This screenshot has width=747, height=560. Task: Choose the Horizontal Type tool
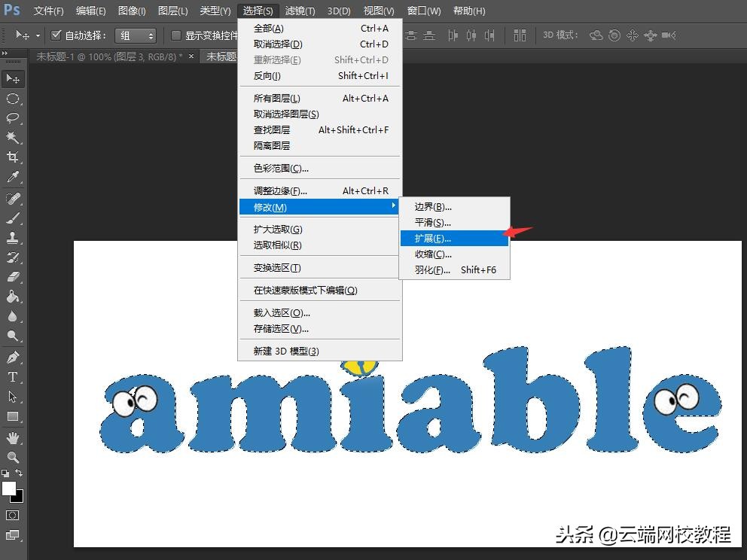click(12, 376)
